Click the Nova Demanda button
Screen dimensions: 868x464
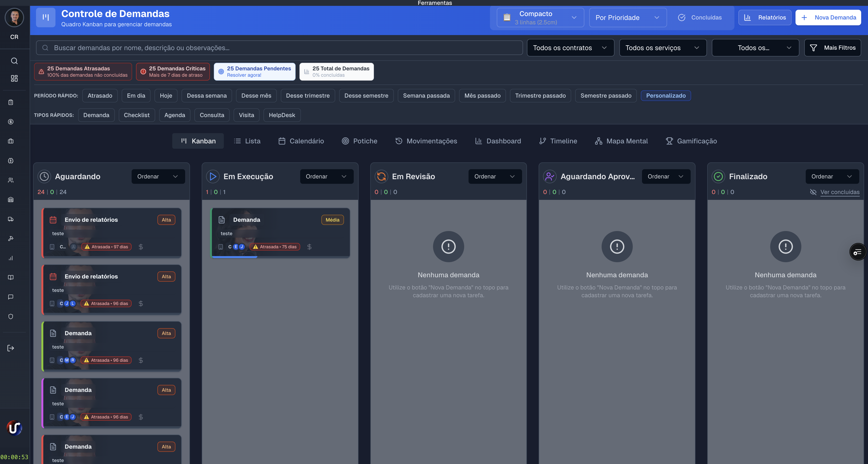[x=828, y=18]
